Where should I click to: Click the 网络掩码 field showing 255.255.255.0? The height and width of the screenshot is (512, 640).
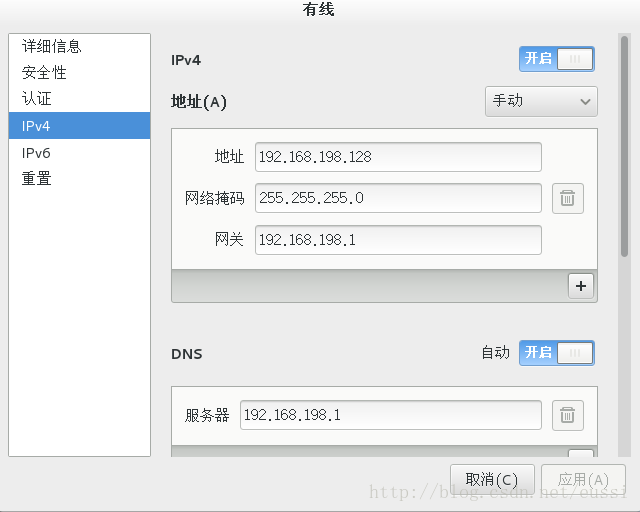point(398,198)
